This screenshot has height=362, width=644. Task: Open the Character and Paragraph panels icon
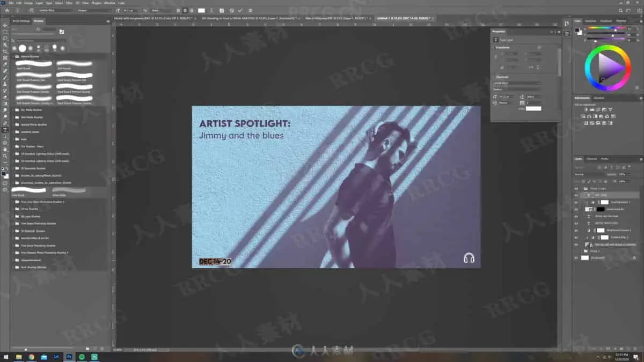coord(221,10)
